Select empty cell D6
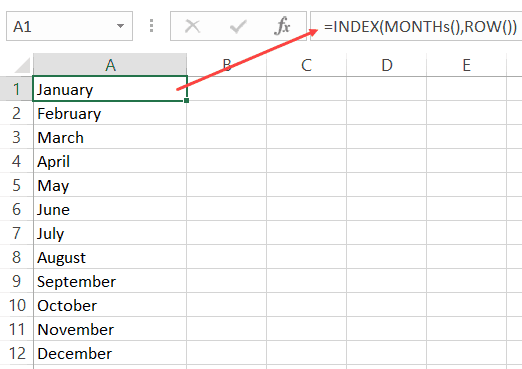Viewport: 522px width, 369px height. pyautogui.click(x=387, y=209)
